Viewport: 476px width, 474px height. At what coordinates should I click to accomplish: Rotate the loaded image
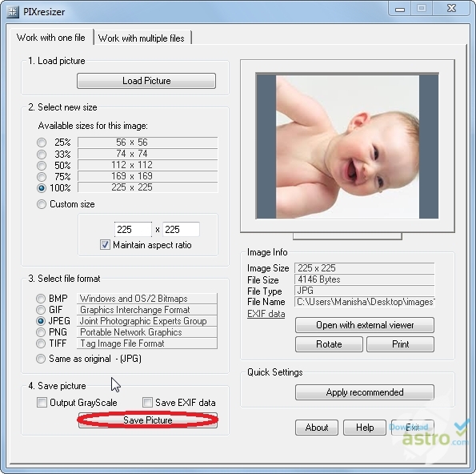pos(329,344)
